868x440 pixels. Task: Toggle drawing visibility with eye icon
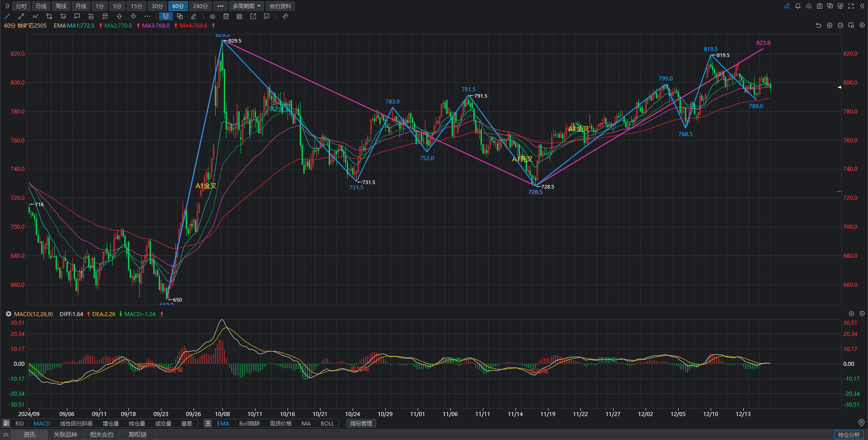pos(212,16)
